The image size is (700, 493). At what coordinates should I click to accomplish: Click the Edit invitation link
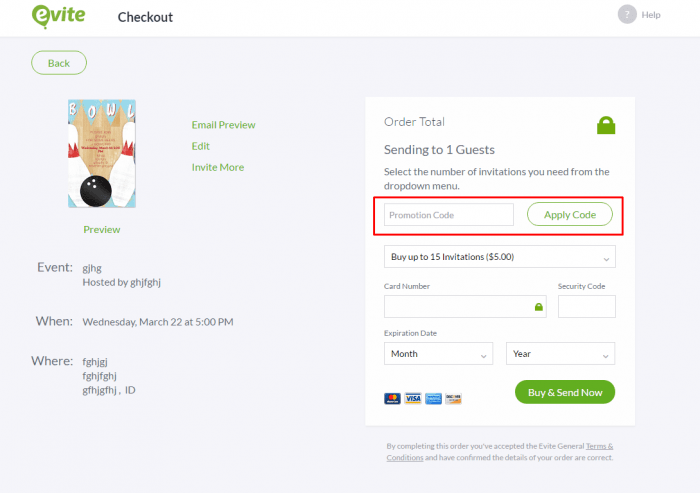(x=201, y=146)
